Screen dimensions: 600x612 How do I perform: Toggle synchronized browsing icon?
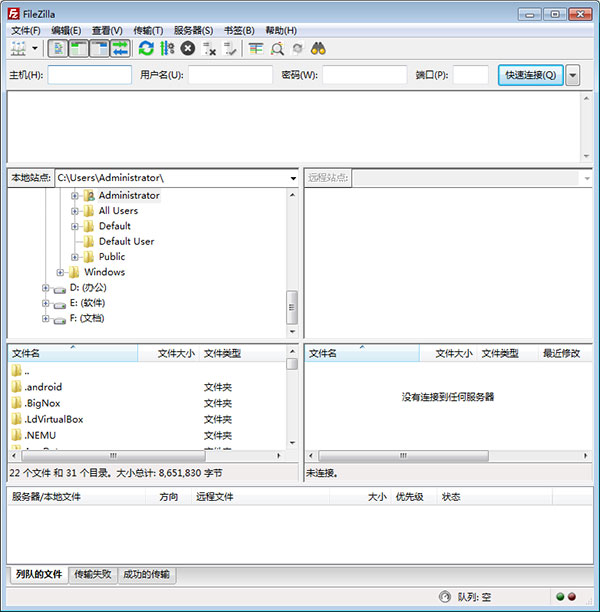297,48
